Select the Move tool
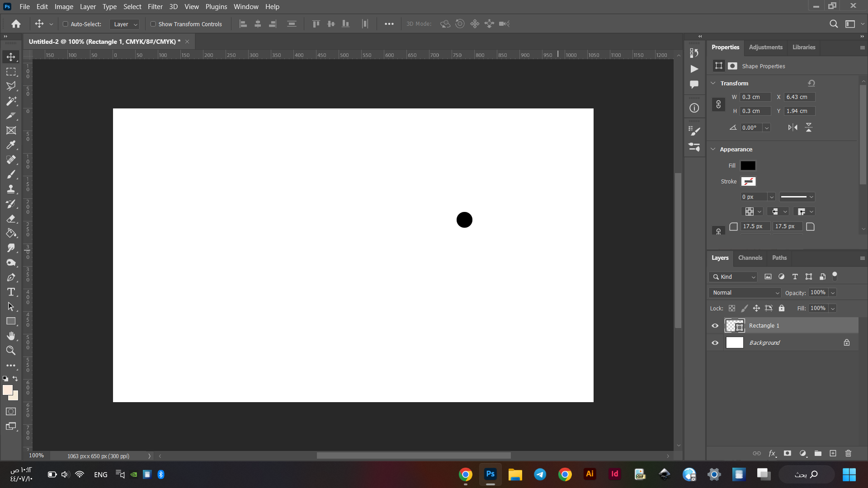868x488 pixels. click(x=11, y=57)
